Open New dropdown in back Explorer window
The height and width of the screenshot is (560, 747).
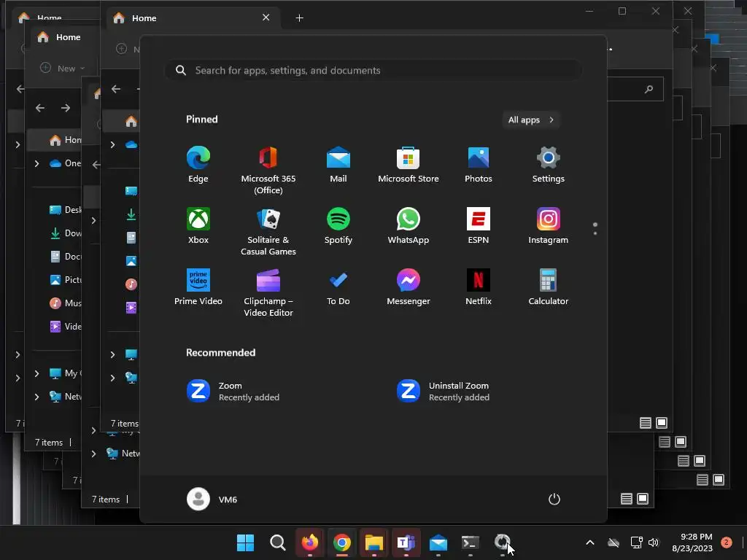(63, 68)
